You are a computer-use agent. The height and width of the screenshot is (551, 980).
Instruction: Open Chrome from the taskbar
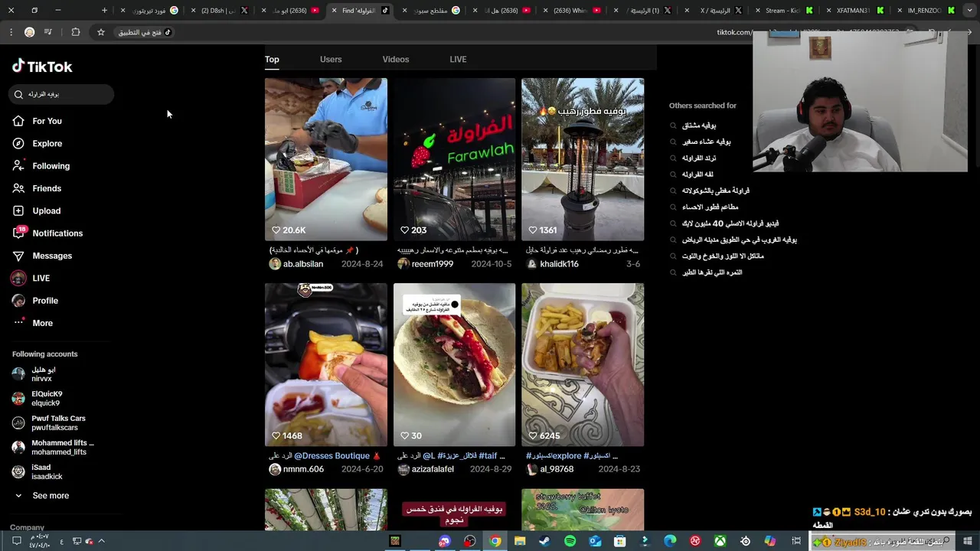tap(495, 541)
